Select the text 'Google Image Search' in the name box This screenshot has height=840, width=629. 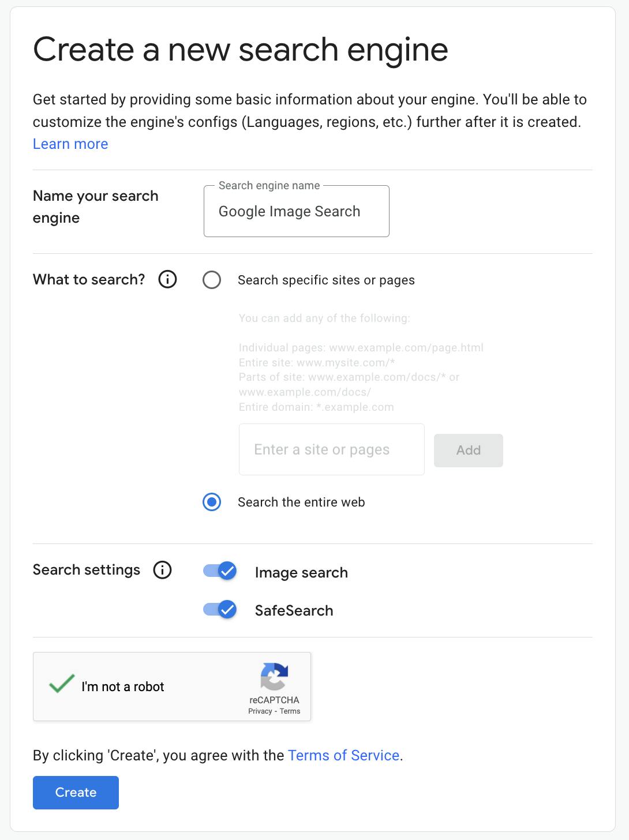pyautogui.click(x=289, y=211)
